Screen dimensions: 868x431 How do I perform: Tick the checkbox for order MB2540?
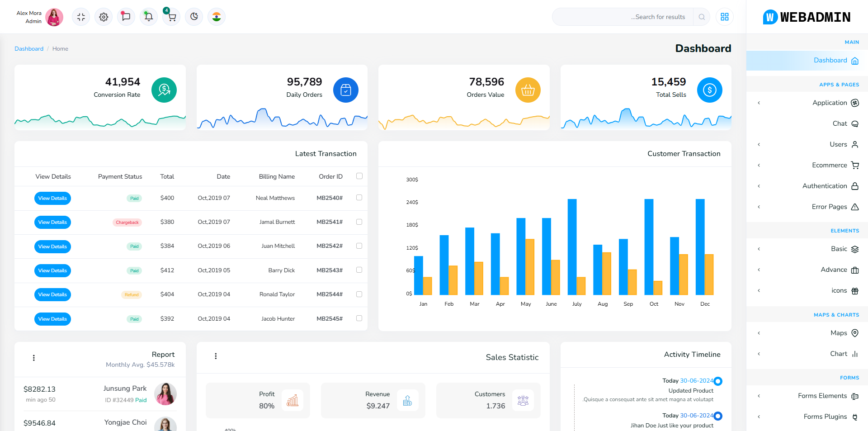click(359, 198)
